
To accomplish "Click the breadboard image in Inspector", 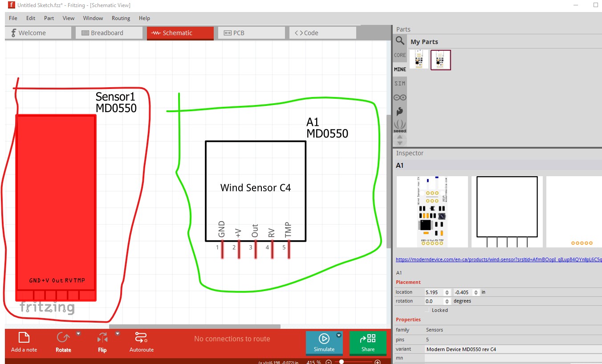I will click(432, 212).
